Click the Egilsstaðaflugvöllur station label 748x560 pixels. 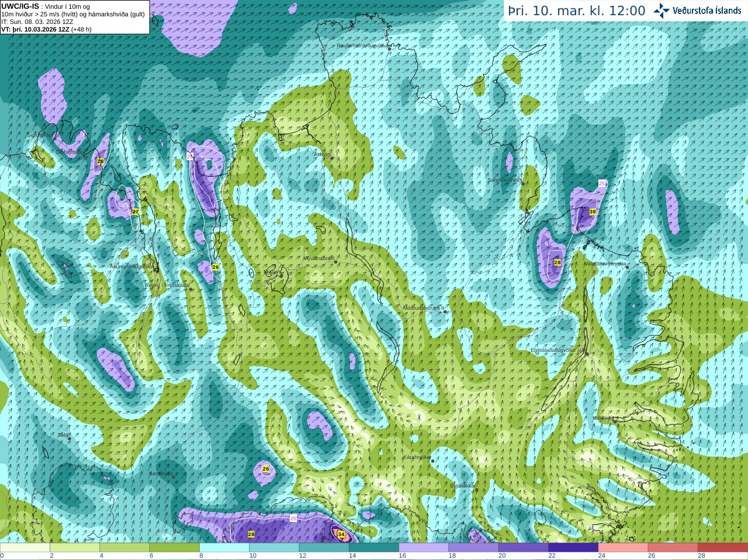(558, 350)
